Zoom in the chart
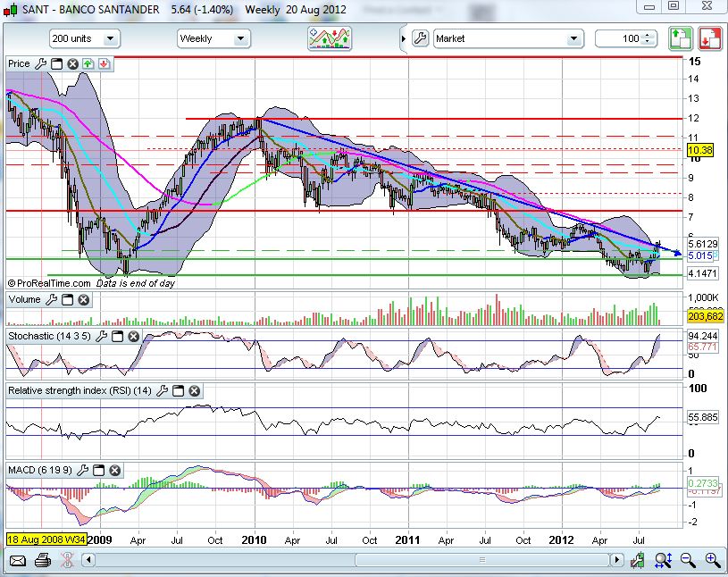The image size is (728, 577). pos(713,560)
